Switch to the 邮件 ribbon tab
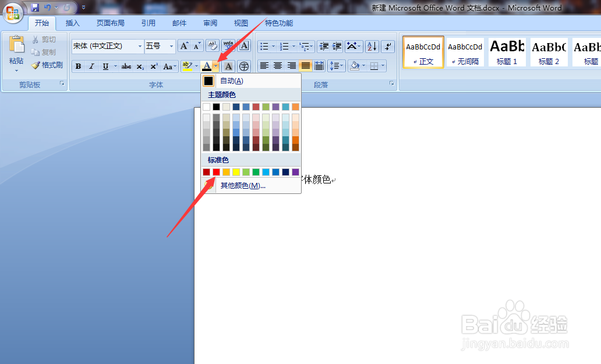Image resolution: width=601 pixels, height=364 pixels. [x=179, y=23]
